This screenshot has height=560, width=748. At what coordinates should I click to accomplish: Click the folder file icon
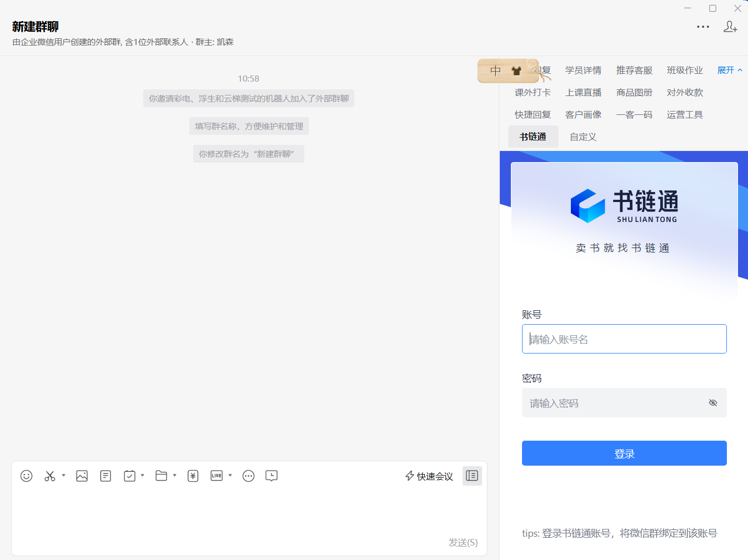(x=161, y=476)
